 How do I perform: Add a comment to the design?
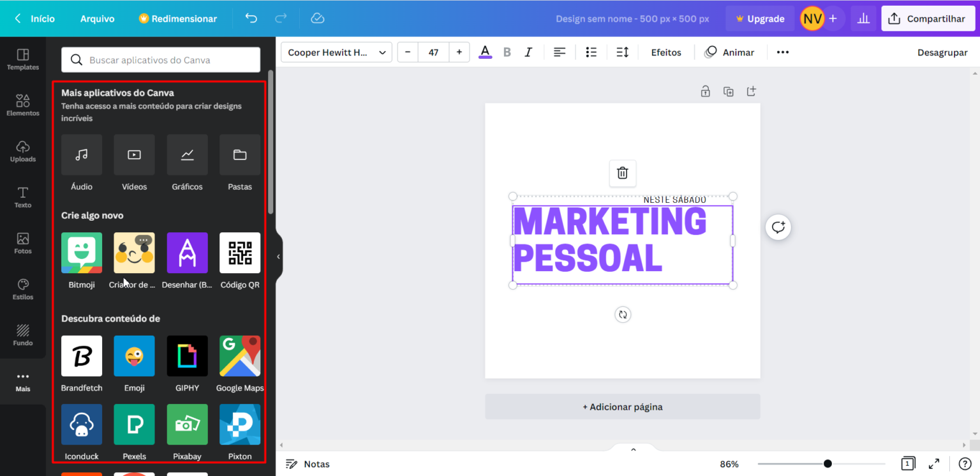[778, 227]
